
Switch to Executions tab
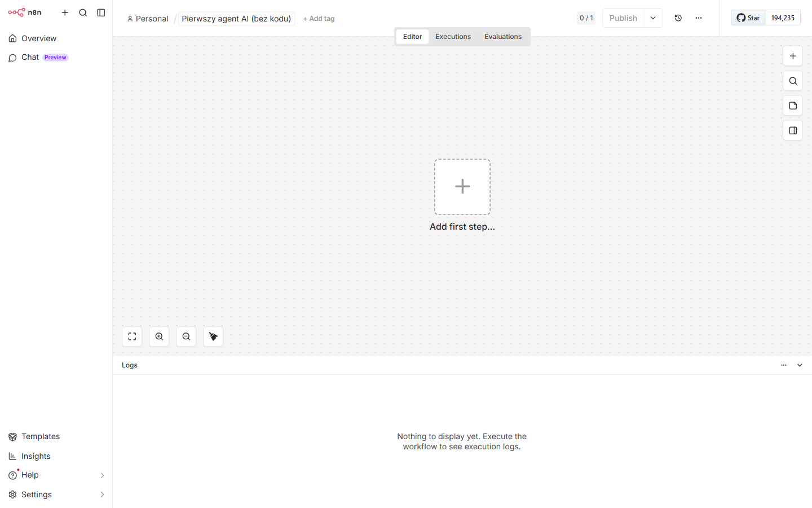pos(453,37)
